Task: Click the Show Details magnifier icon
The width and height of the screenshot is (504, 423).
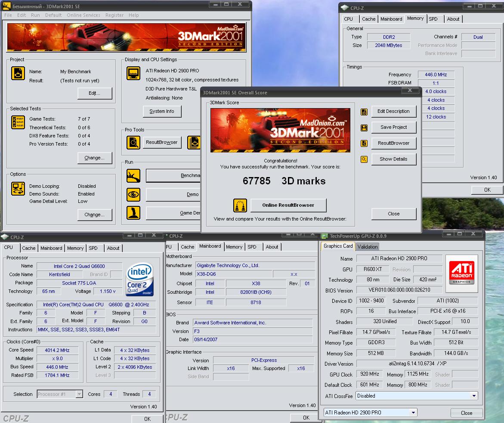Action: click(364, 159)
